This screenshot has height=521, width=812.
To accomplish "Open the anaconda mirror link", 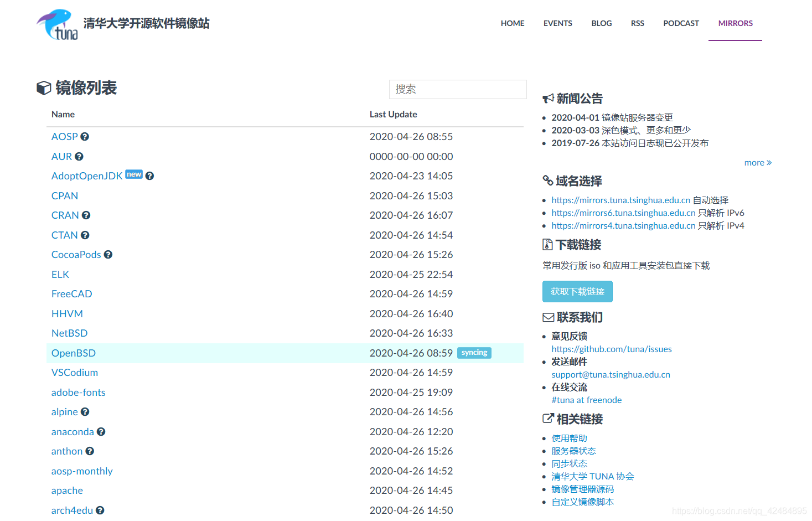I will (73, 432).
